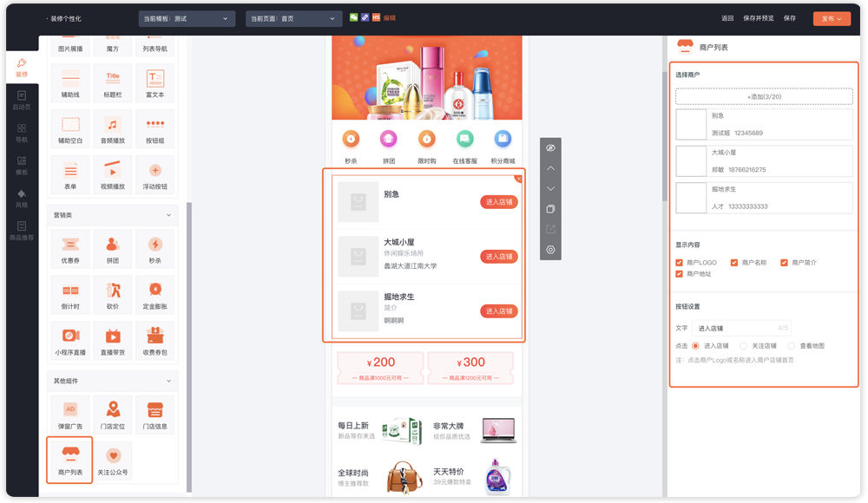Open settings gear in floating toolbar

[x=550, y=250]
